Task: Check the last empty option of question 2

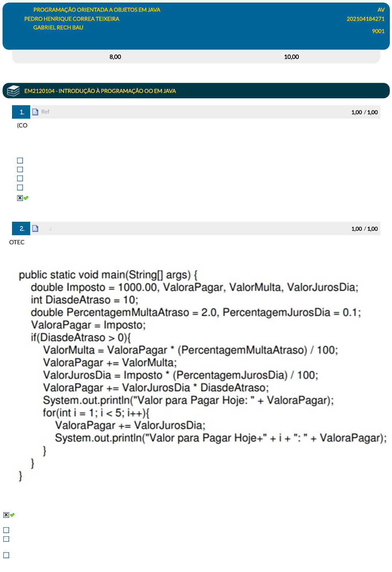Action: point(6,555)
